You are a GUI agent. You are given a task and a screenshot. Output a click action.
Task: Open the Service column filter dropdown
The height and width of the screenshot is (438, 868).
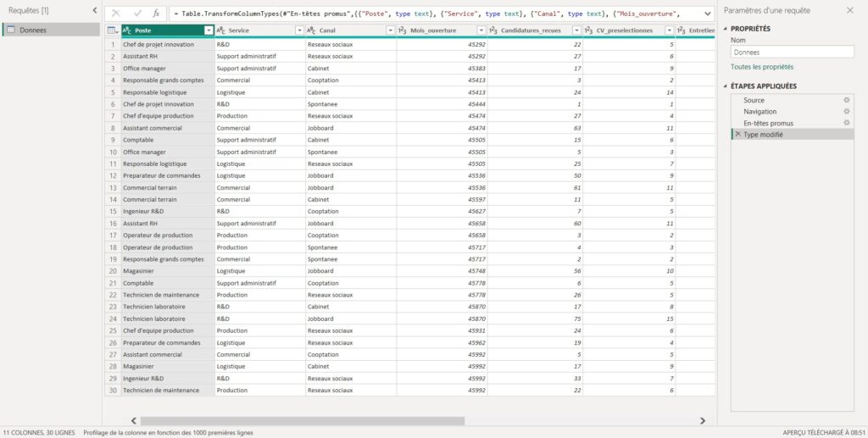(299, 30)
